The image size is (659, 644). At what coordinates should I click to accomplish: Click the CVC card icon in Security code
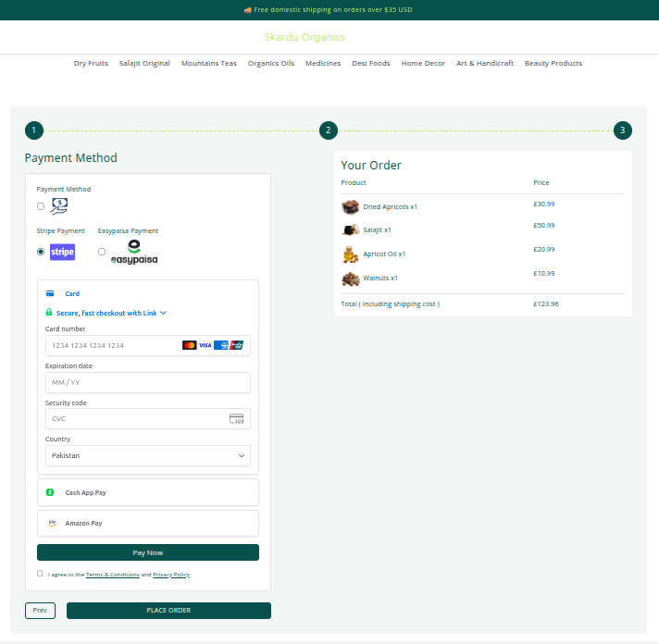[x=236, y=419]
